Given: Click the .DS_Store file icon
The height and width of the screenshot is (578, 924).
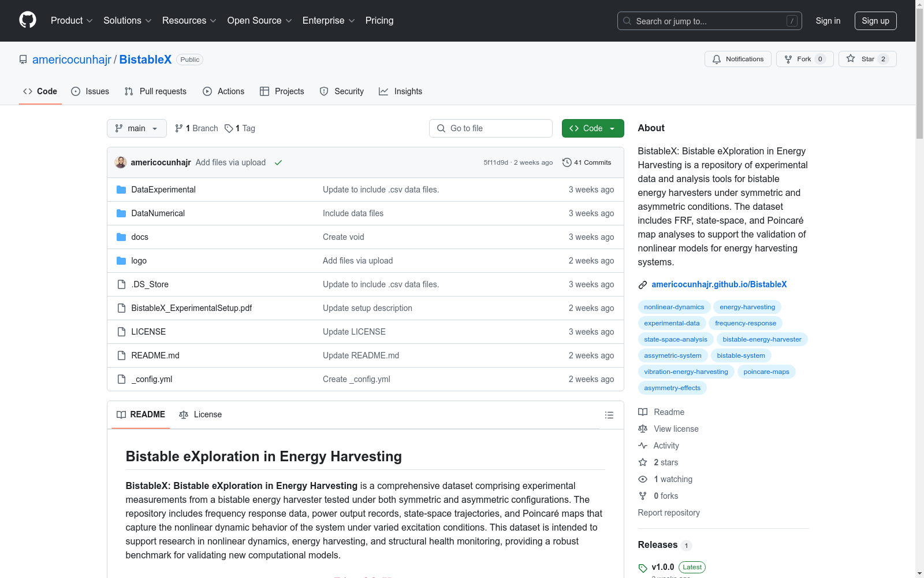Looking at the screenshot, I should click(x=121, y=284).
